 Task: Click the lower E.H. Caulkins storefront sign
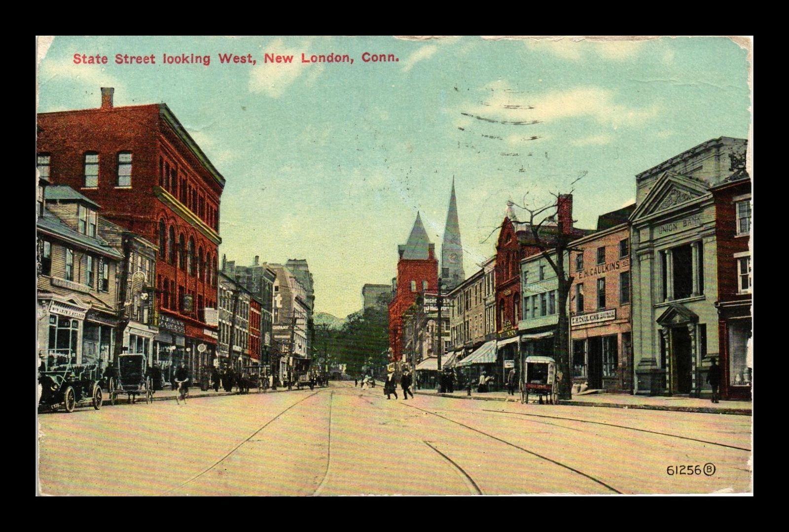pyautogui.click(x=593, y=318)
